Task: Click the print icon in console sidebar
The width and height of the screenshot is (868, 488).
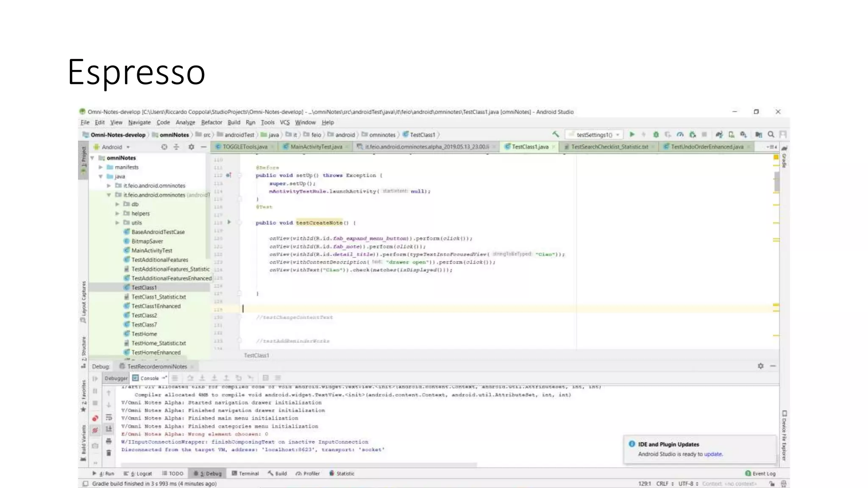Action: [108, 441]
